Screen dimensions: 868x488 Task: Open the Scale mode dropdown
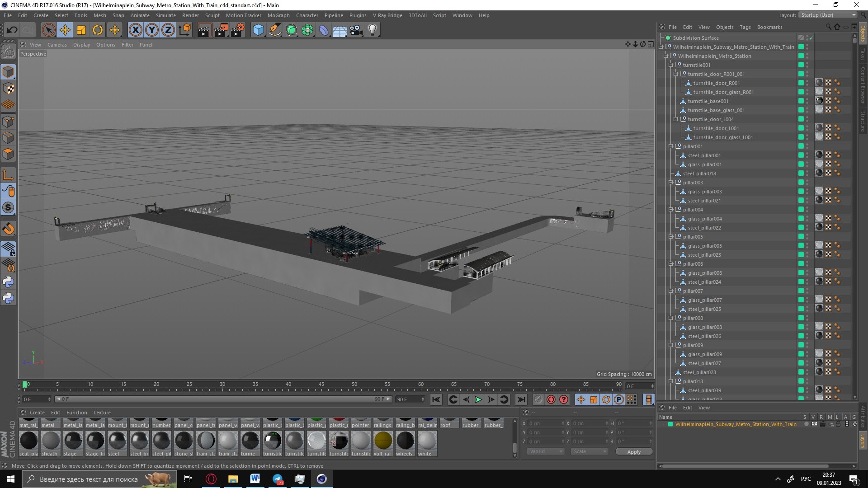(x=590, y=451)
